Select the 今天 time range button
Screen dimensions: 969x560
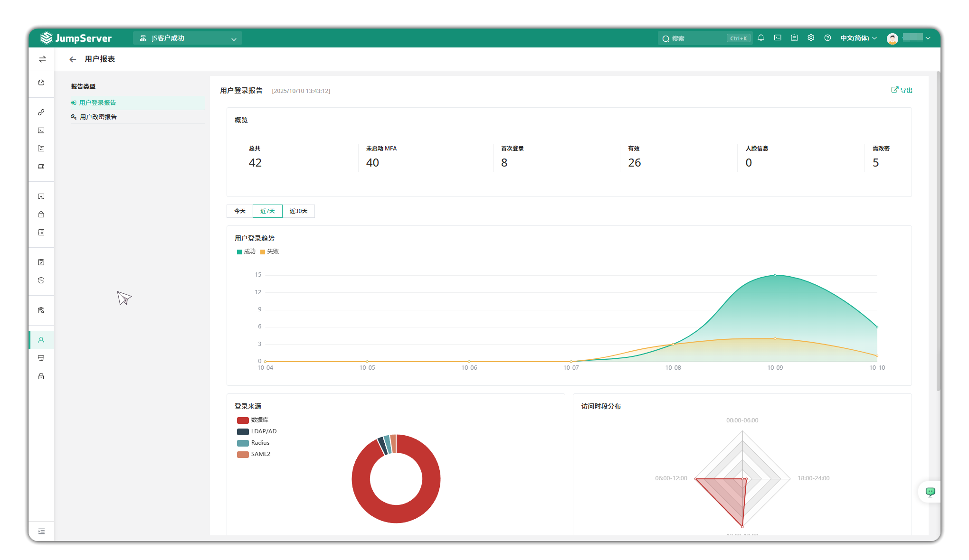[240, 211]
